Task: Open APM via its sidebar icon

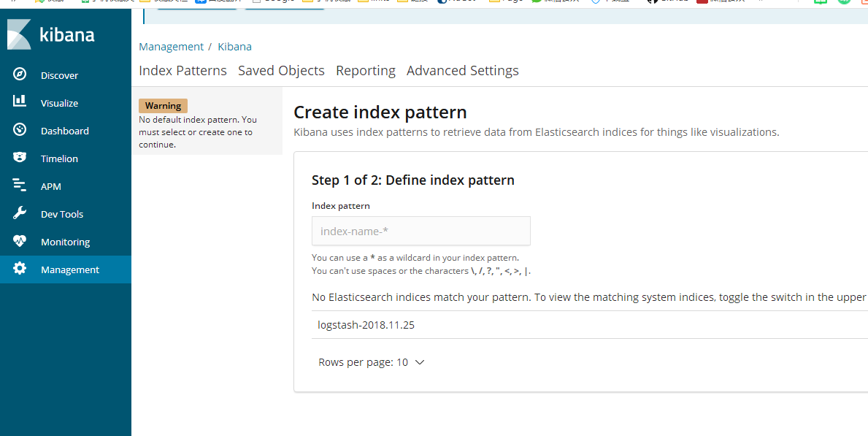Action: (20, 186)
